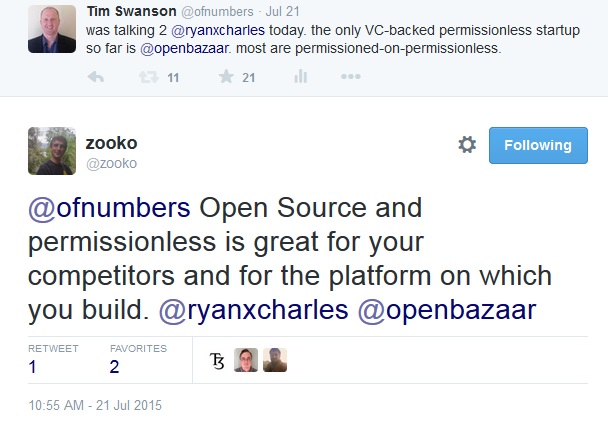608x422 pixels.
Task: Click the Tim Swanson name link
Action: 131,11
